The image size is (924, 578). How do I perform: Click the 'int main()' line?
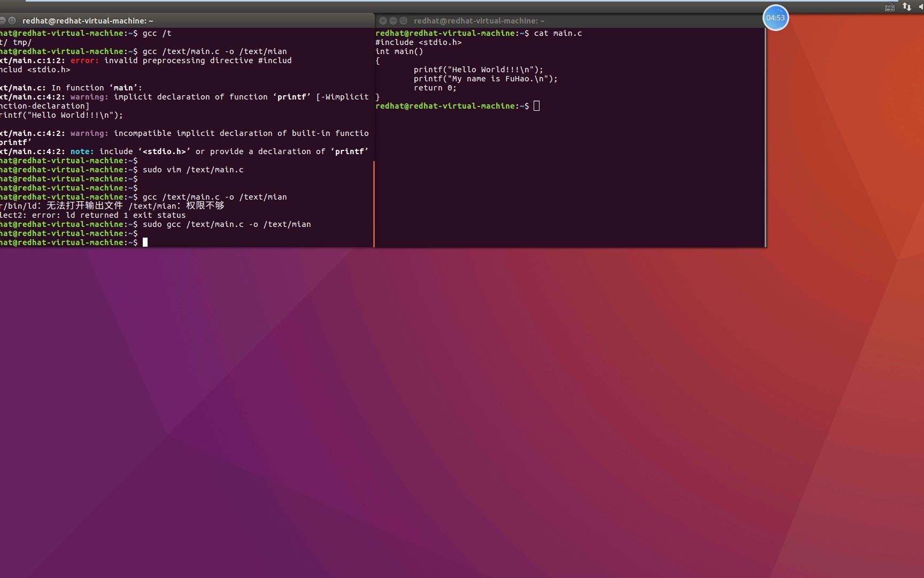coord(399,51)
